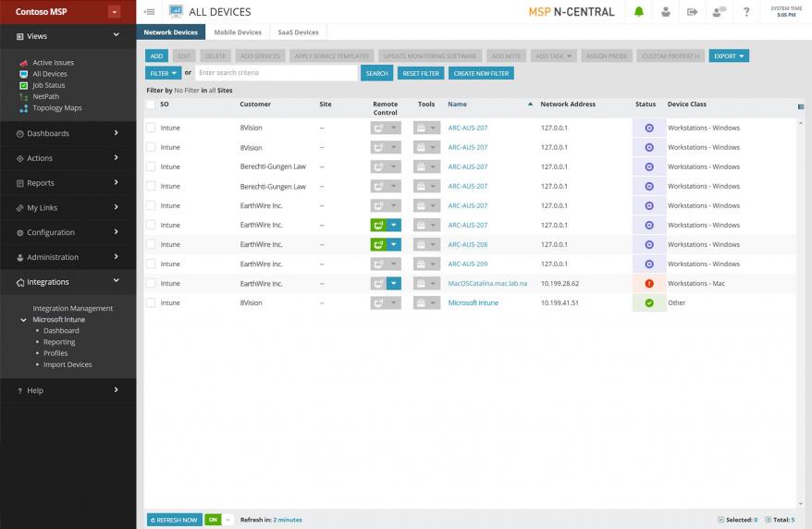
Task: Open the Reports menu
Action: click(68, 183)
